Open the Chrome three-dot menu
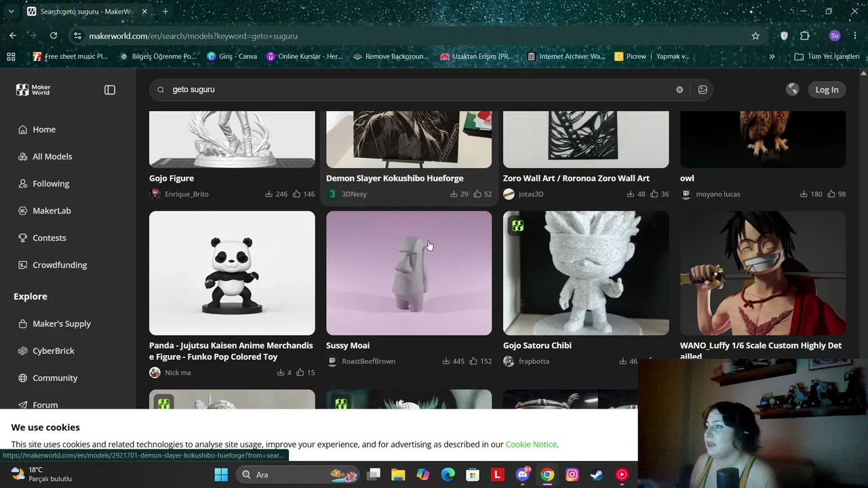The height and width of the screenshot is (488, 868). [x=855, y=36]
